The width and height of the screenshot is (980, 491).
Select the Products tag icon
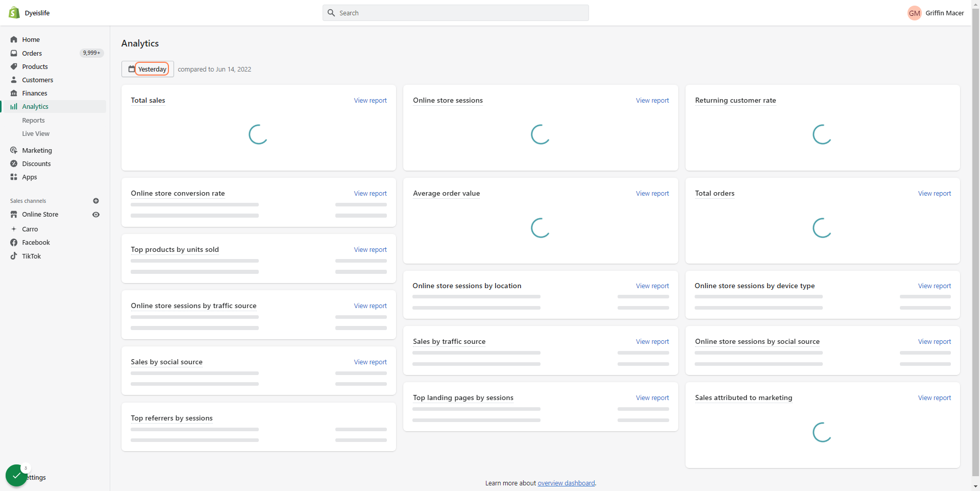14,66
